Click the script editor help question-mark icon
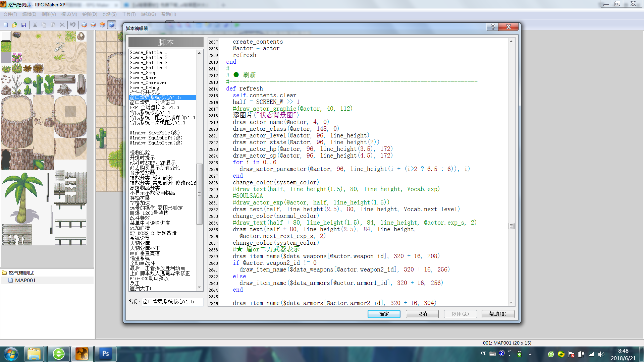644x362 pixels. coord(493,27)
